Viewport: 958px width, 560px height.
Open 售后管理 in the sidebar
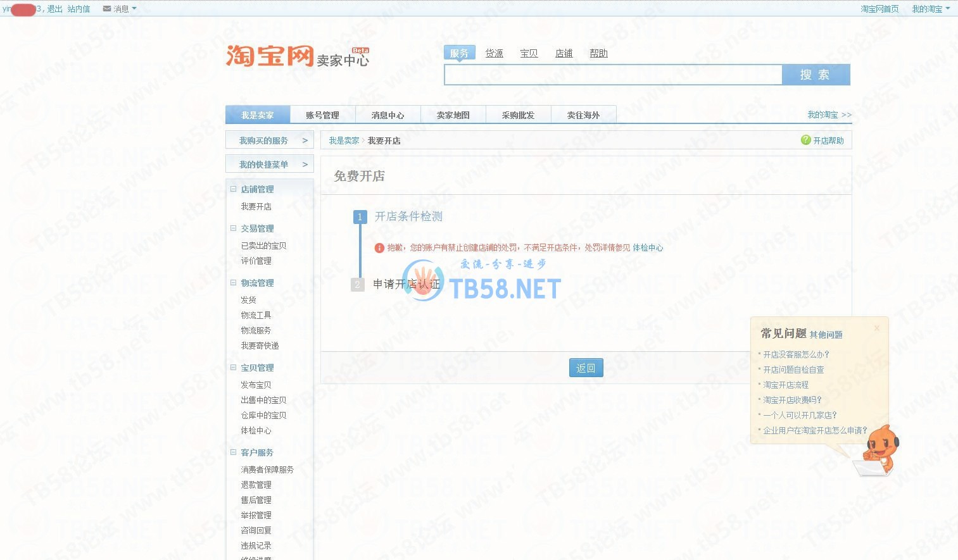click(256, 500)
